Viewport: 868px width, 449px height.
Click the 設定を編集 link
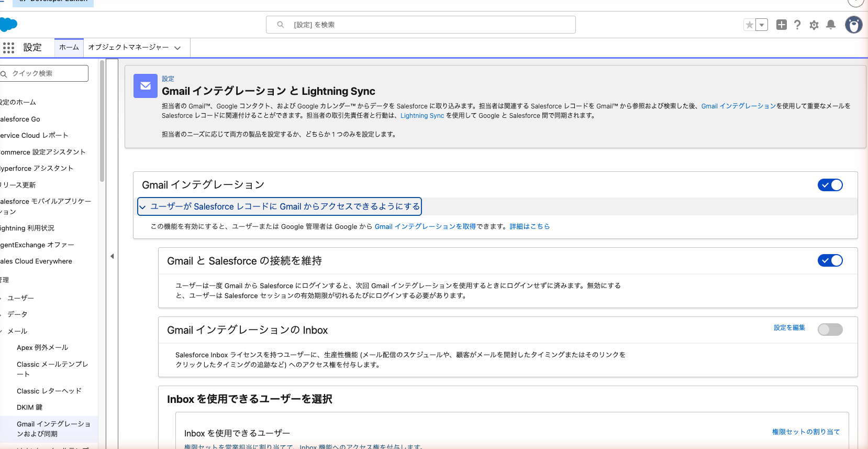coord(789,327)
